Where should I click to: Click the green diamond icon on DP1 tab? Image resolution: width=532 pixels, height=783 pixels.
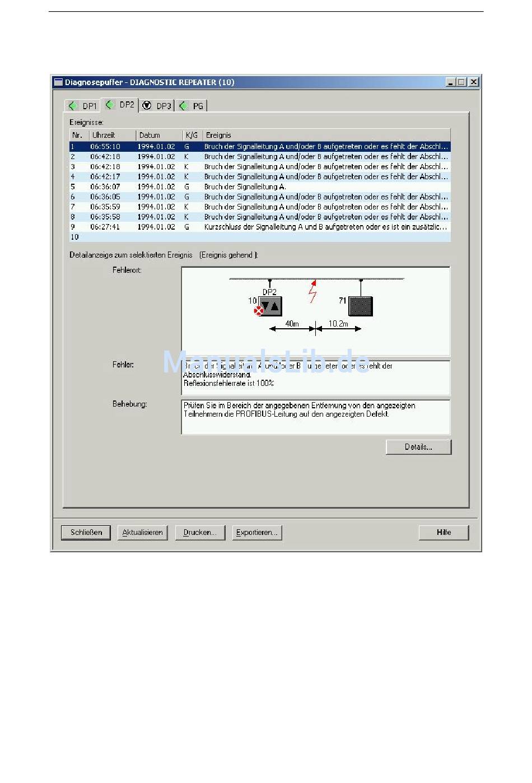point(72,105)
